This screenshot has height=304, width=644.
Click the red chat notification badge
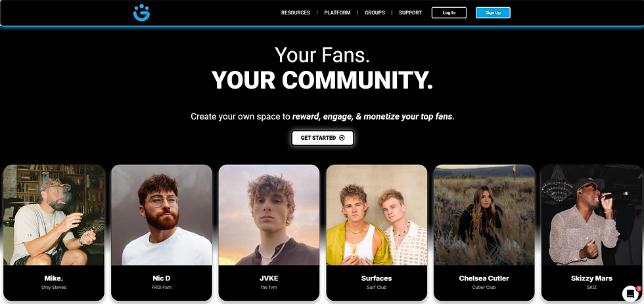click(639, 289)
